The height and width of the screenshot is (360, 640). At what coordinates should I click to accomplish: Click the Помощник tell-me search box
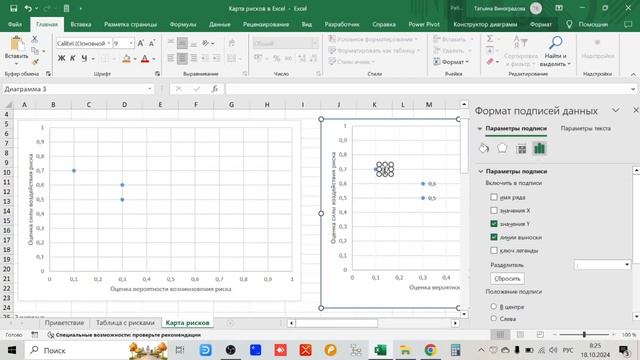pyautogui.click(x=593, y=24)
